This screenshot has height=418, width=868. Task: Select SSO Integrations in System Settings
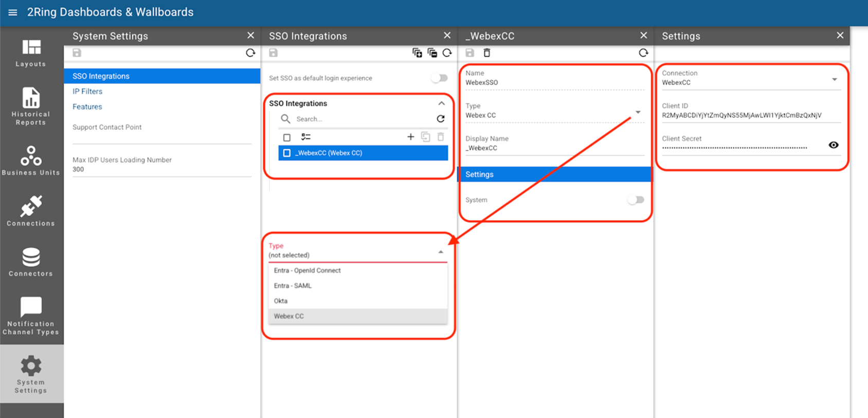(162, 76)
